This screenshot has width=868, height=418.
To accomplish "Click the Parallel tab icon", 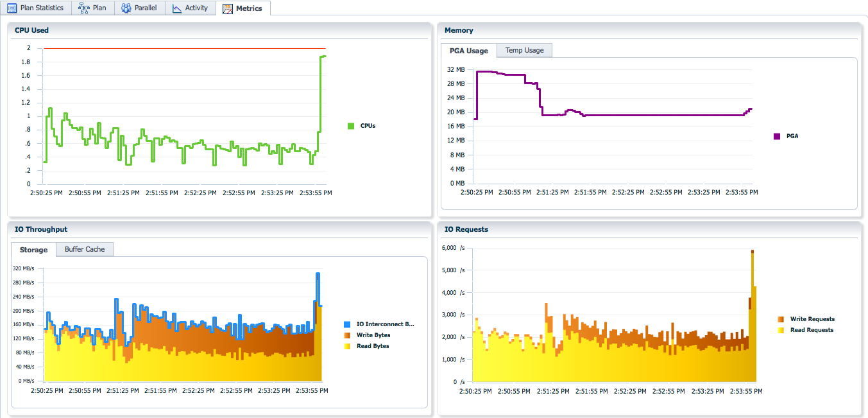I will point(126,8).
